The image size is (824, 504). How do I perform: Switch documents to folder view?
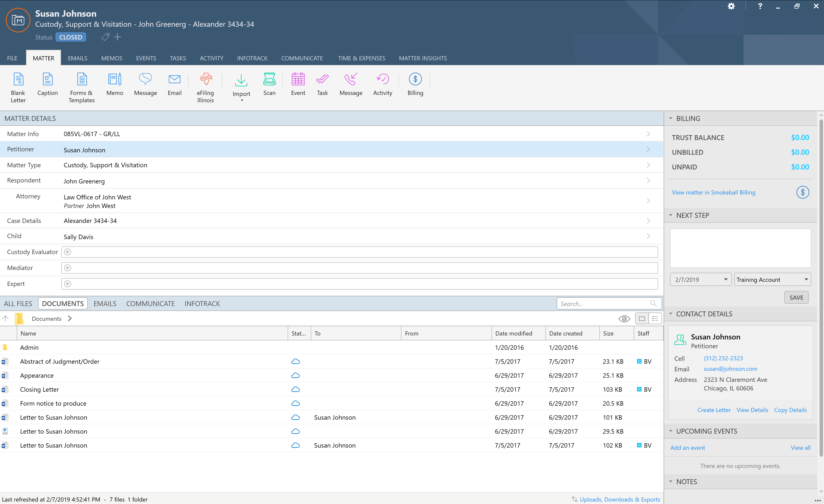(642, 319)
